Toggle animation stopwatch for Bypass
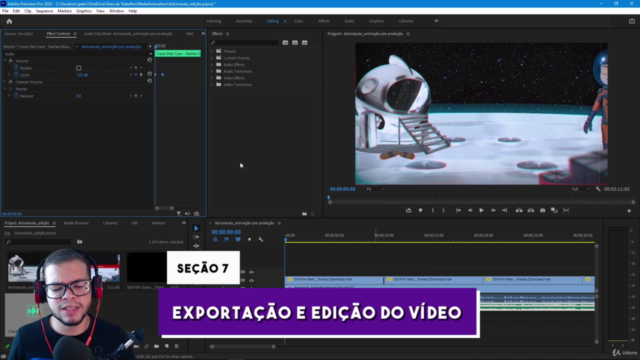 (x=16, y=68)
